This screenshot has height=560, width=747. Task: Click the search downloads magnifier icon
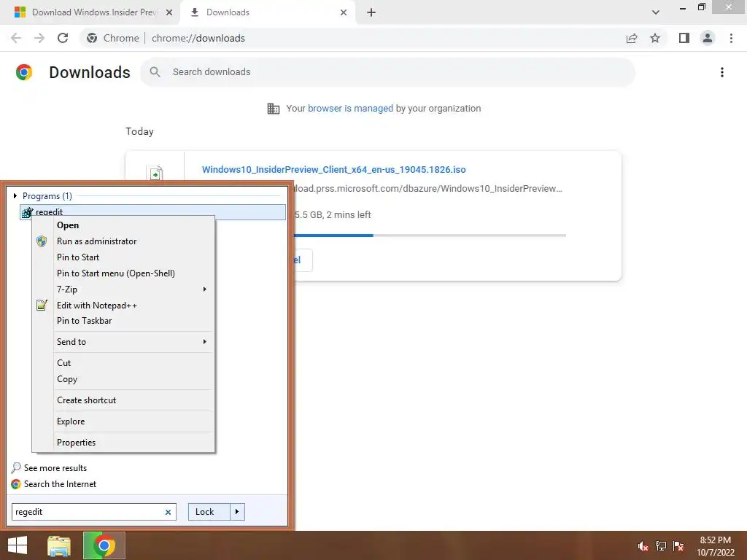(x=155, y=72)
